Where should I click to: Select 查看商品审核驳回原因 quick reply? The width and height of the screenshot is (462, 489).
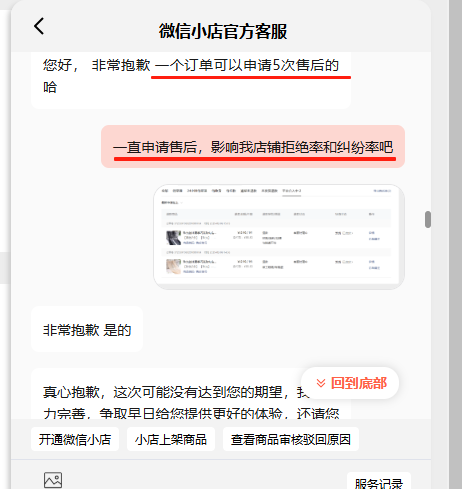coord(291,439)
